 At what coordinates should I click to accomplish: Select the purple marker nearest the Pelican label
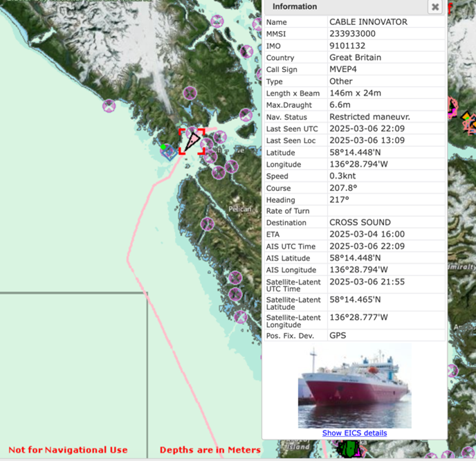(x=206, y=223)
